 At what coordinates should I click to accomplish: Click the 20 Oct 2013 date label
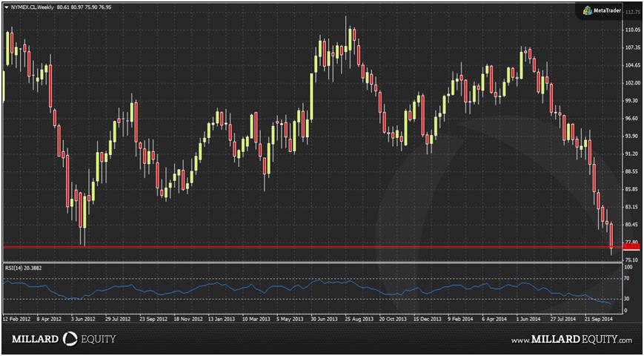coord(393,319)
